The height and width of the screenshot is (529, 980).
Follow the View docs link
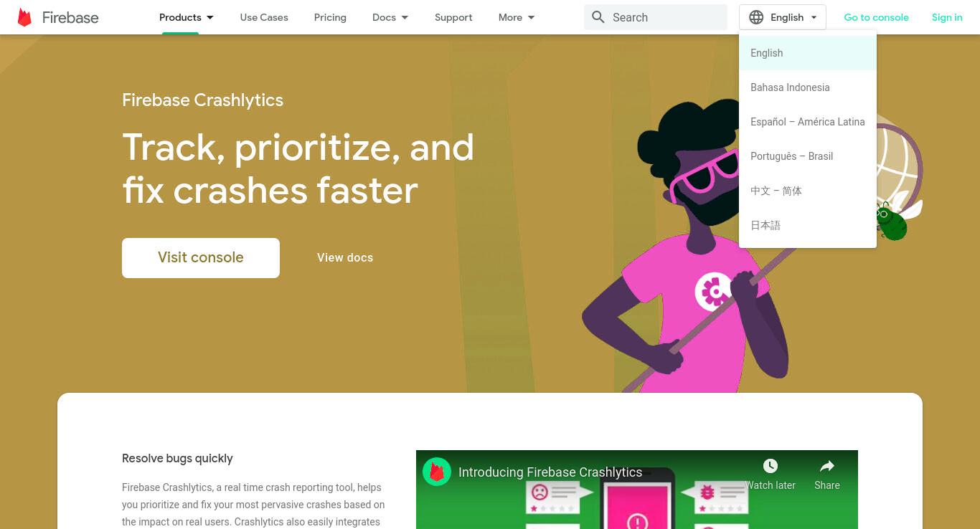tap(345, 257)
